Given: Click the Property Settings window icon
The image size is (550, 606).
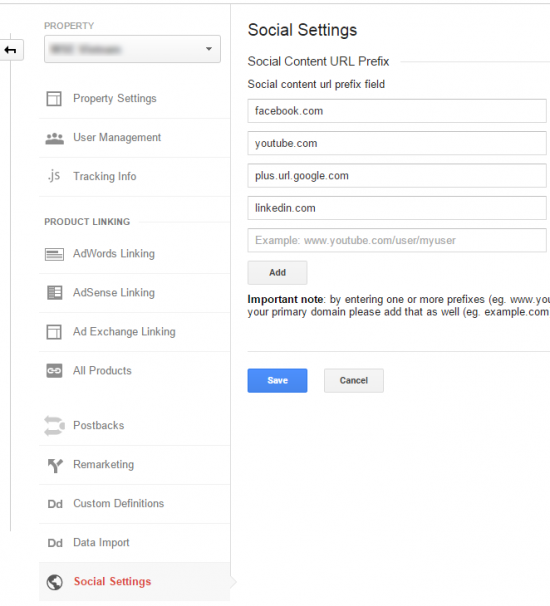Looking at the screenshot, I should click(54, 99).
